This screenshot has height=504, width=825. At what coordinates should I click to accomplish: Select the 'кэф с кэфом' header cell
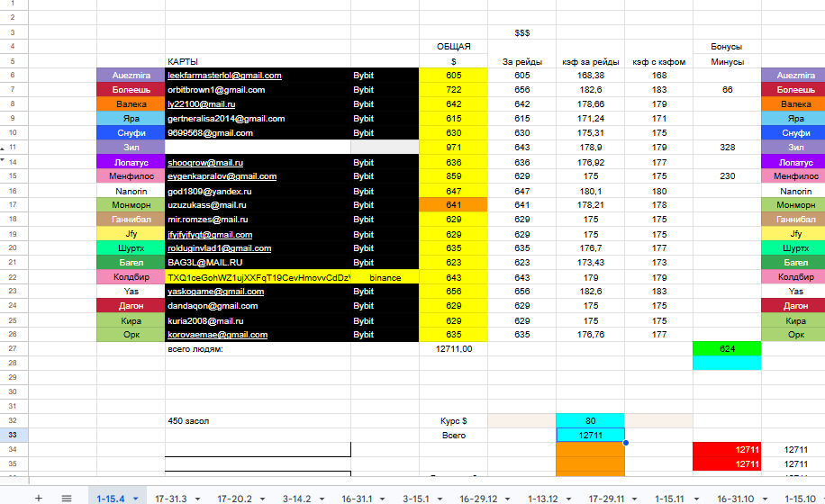click(x=658, y=61)
